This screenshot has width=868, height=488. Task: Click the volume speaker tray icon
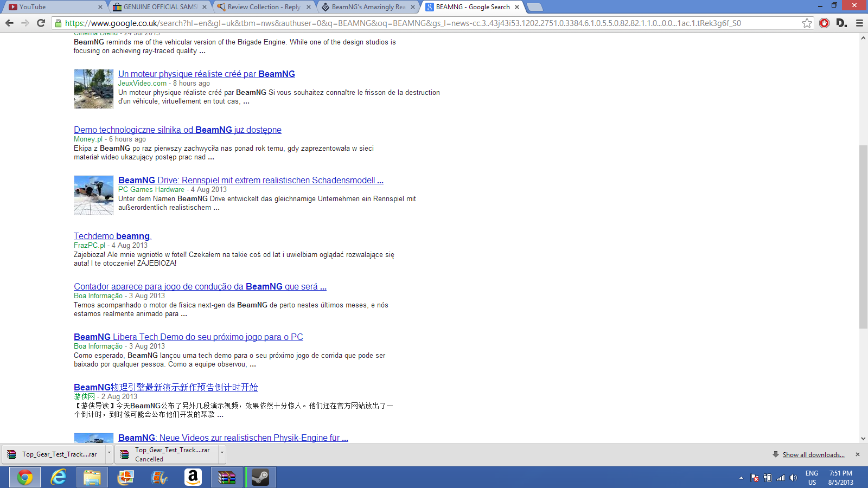click(793, 478)
